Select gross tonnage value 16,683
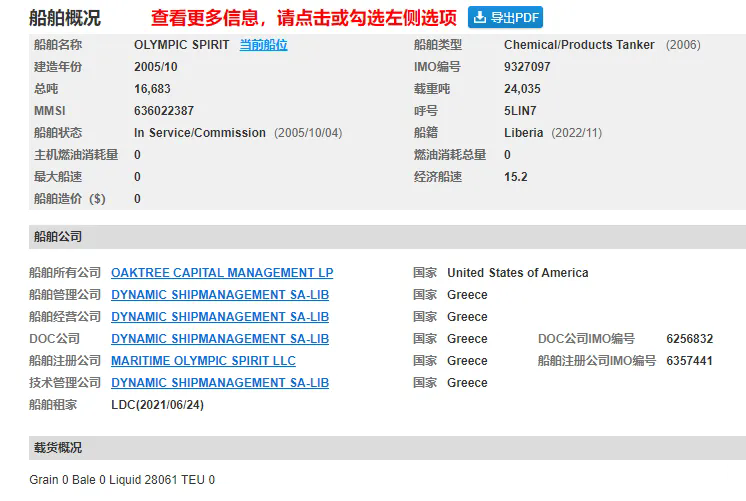This screenshot has height=501, width=746. pyautogui.click(x=152, y=88)
